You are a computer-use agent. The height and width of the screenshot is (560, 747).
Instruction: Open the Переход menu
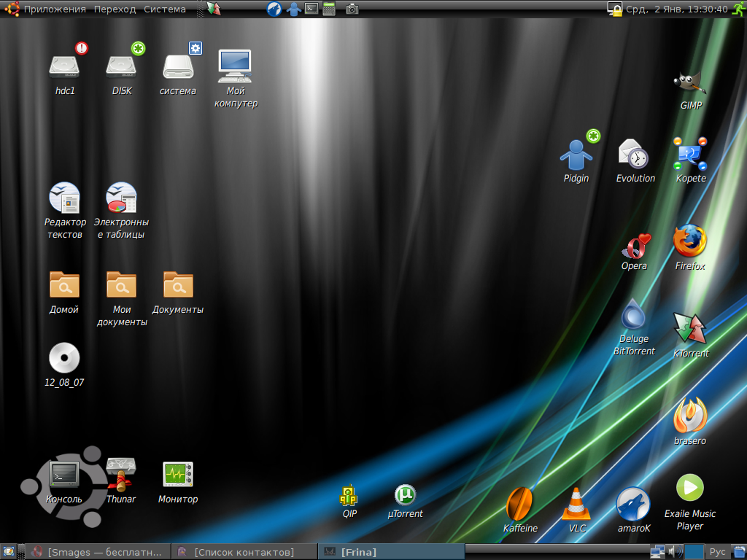tap(115, 9)
